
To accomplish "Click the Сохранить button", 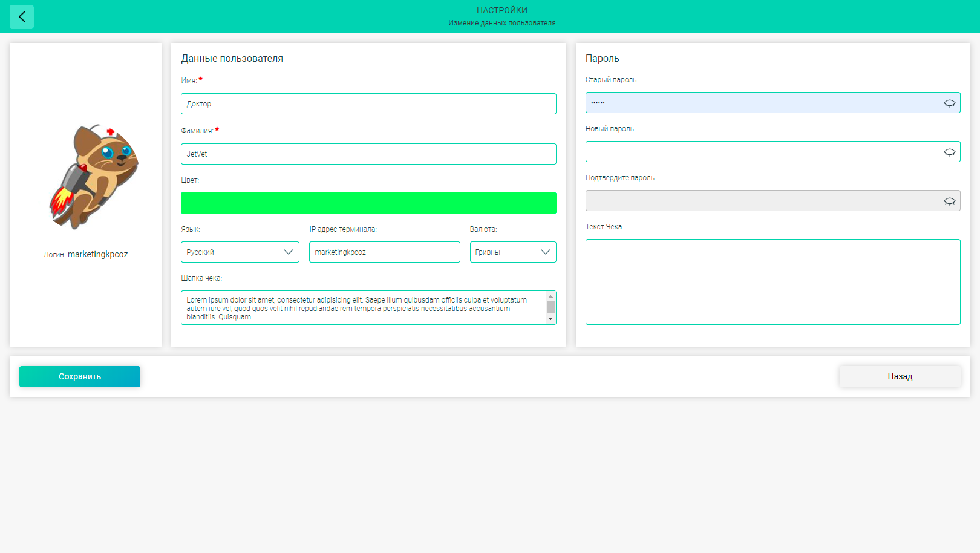I will (80, 376).
